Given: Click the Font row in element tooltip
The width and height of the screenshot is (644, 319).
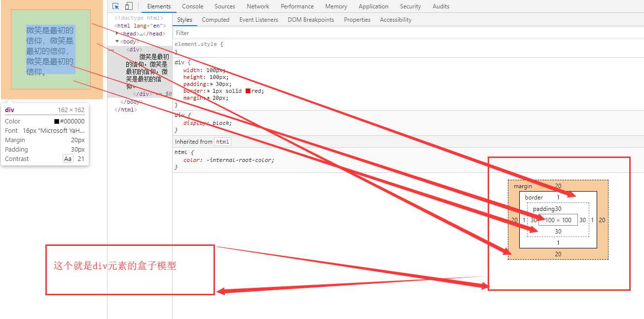Looking at the screenshot, I should [x=45, y=131].
